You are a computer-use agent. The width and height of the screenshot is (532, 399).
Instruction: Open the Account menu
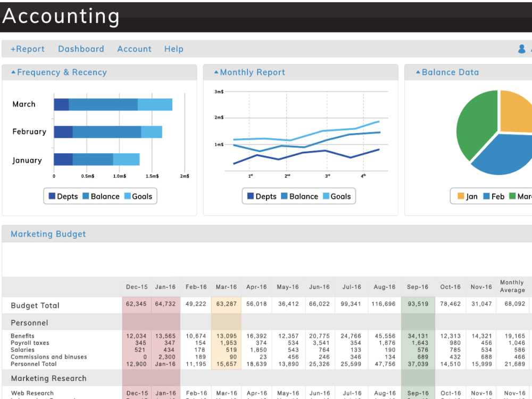point(135,49)
